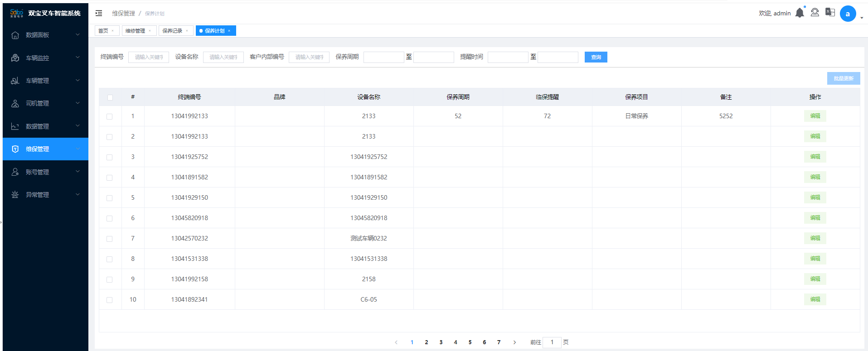Go to page 3
The height and width of the screenshot is (351, 868).
441,342
